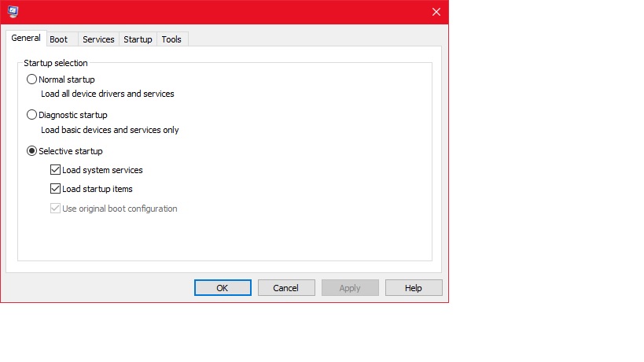
Task: Uncheck Load system services
Action: [55, 170]
